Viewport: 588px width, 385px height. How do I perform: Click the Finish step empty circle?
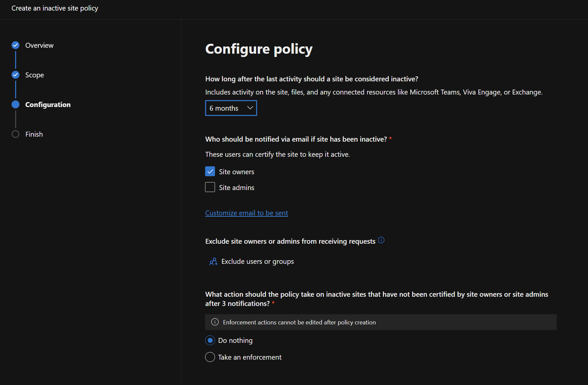coord(15,134)
